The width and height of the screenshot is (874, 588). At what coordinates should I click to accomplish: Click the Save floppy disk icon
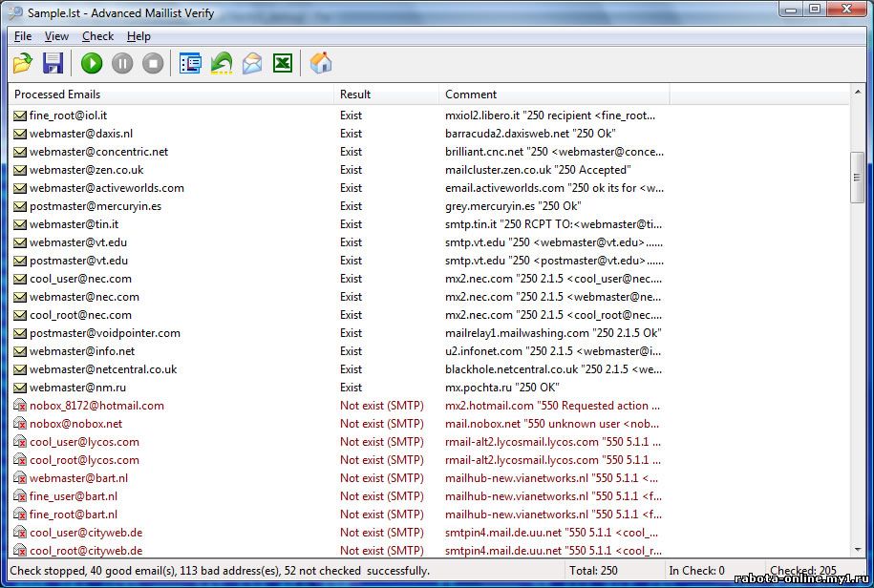click(53, 64)
